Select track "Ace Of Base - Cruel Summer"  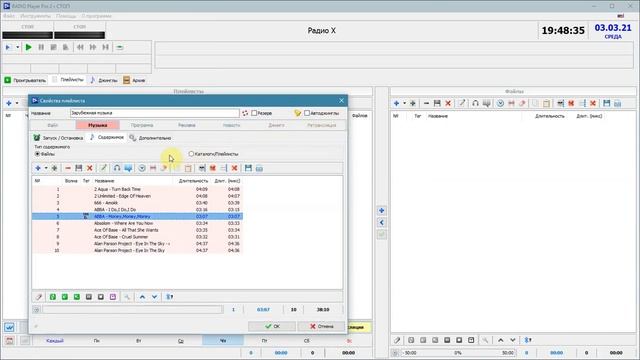pos(138,237)
